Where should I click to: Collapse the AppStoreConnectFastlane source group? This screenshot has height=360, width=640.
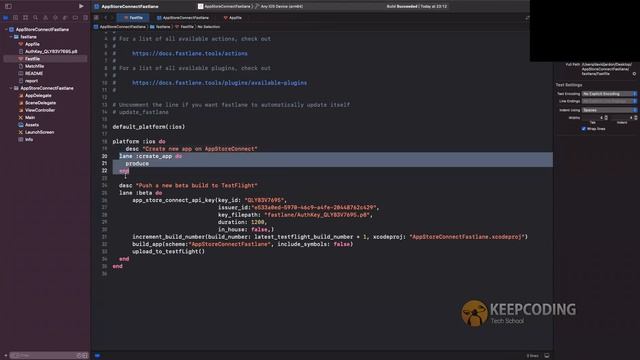(11, 88)
